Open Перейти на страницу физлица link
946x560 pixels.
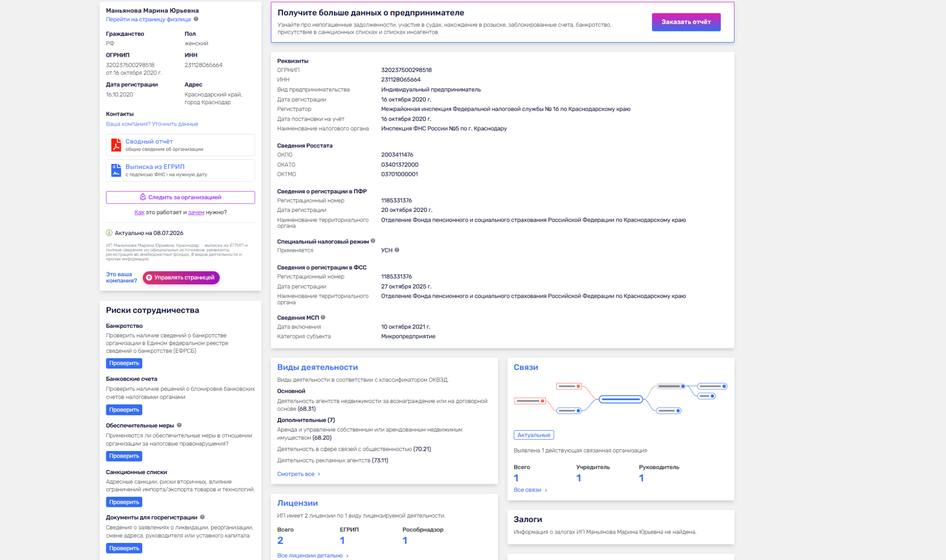click(148, 19)
